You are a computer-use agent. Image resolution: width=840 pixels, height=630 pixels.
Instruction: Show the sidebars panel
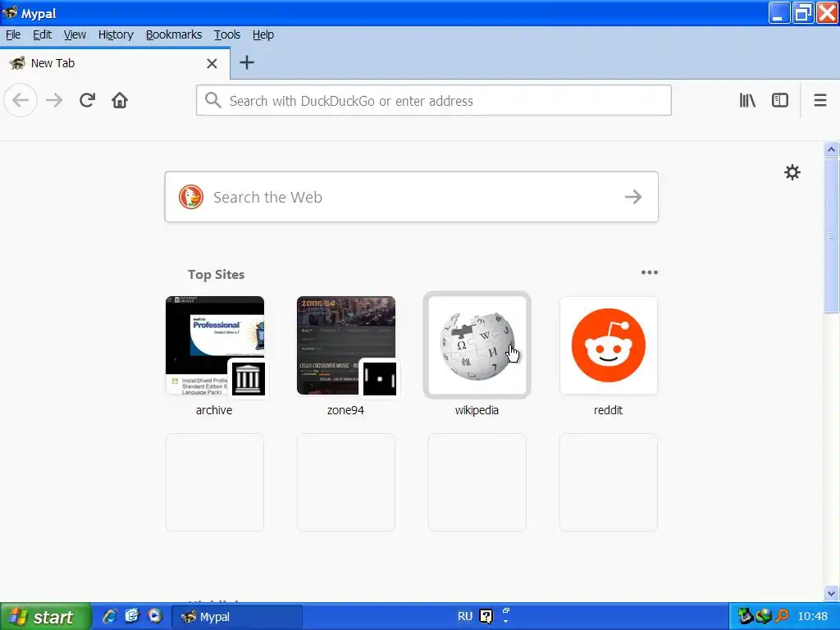780,100
